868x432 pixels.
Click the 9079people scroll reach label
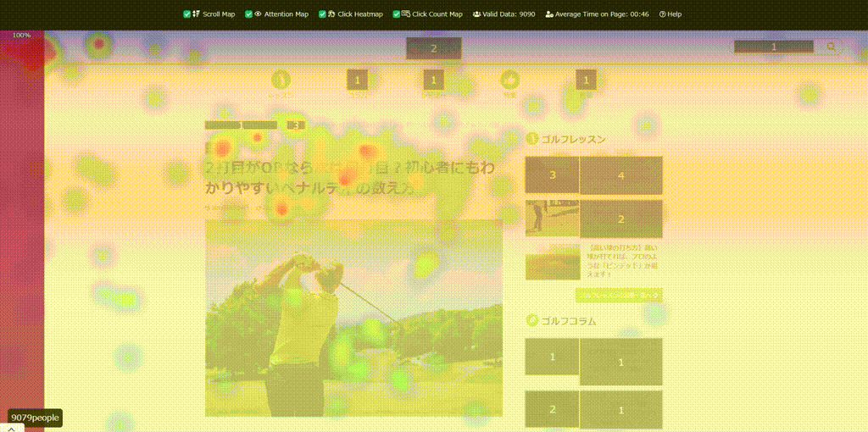coord(35,418)
